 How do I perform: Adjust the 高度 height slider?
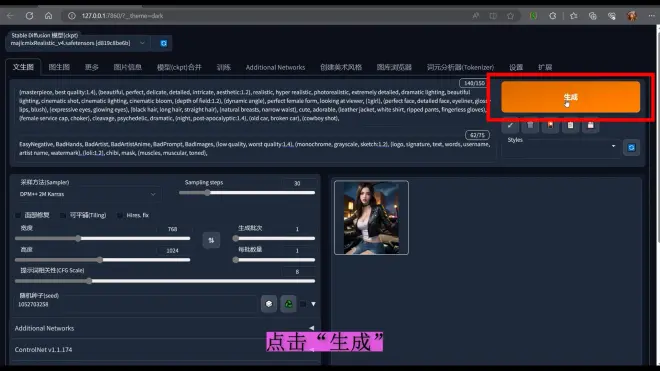tap(102, 260)
